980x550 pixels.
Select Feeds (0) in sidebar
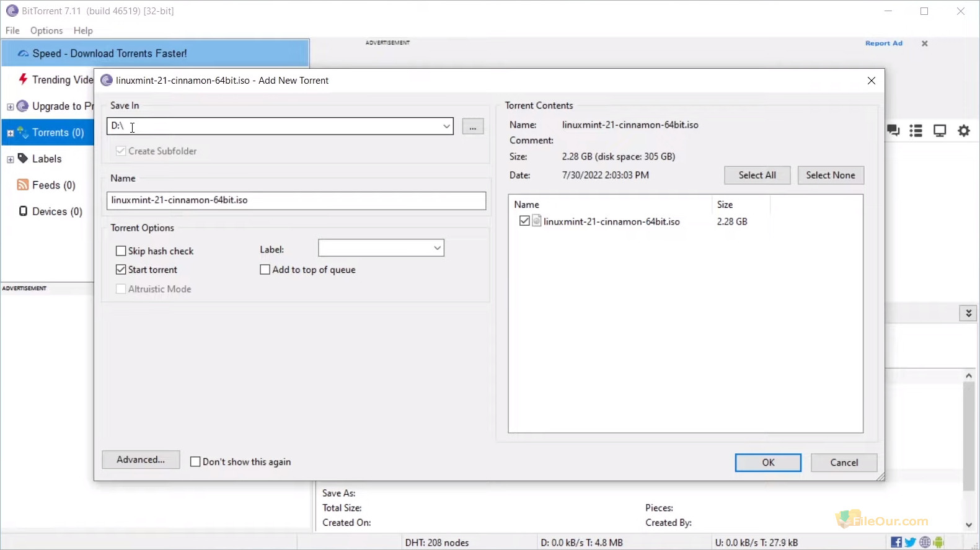(54, 185)
